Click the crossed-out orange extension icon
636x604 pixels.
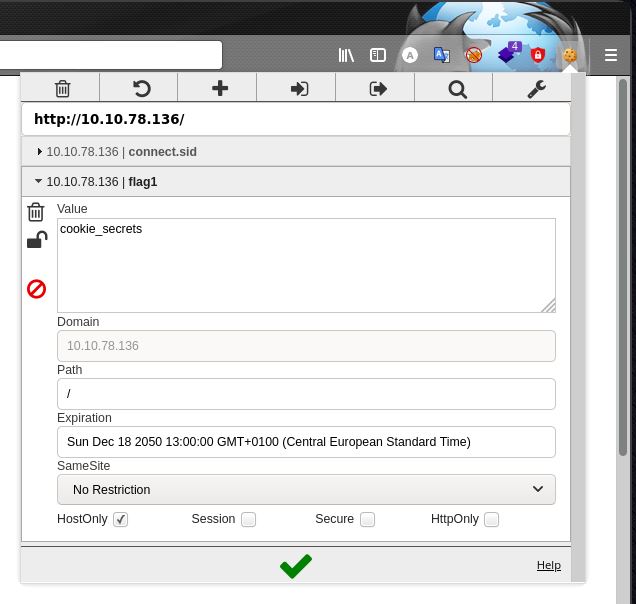point(473,55)
